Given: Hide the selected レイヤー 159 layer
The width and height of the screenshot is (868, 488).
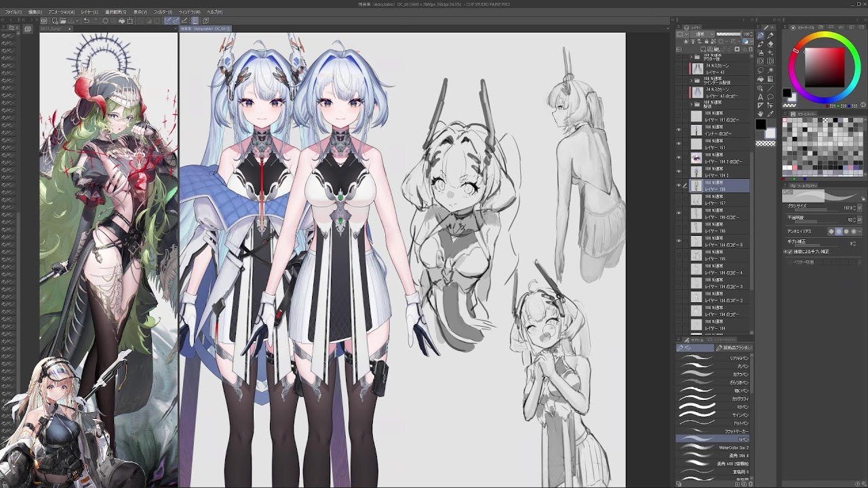Looking at the screenshot, I should tap(679, 185).
